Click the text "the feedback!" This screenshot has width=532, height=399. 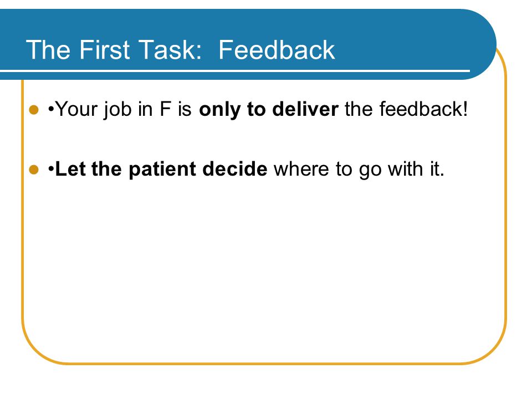406,109
